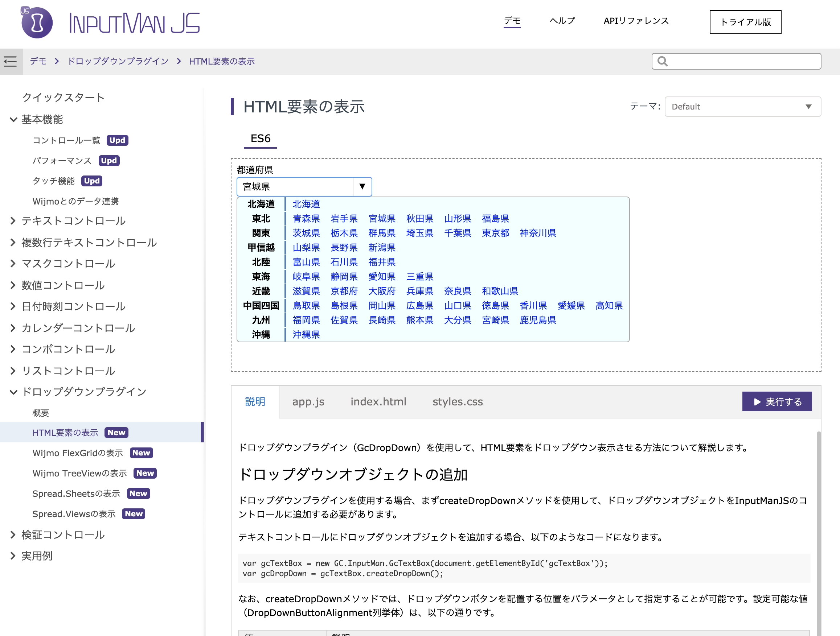
Task: Select 鹿児島県 in the 九州 row
Action: (538, 320)
